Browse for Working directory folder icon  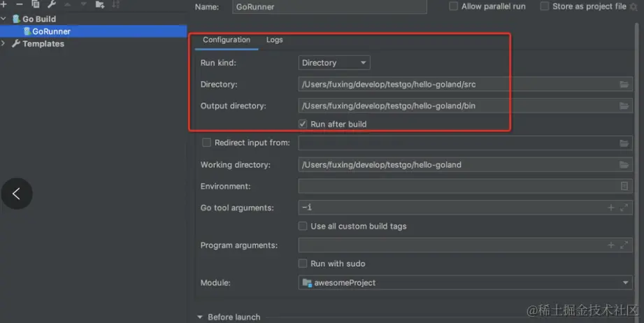624,164
